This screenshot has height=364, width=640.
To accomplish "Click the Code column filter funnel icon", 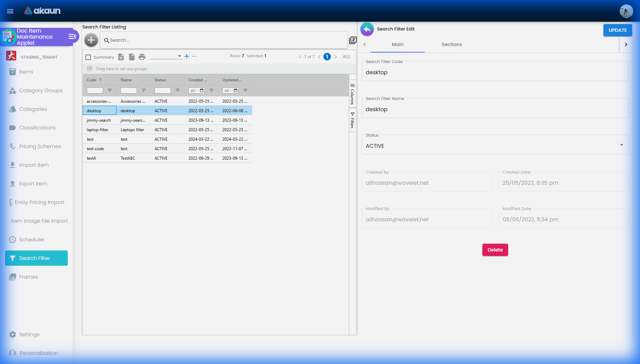I will 110,90.
